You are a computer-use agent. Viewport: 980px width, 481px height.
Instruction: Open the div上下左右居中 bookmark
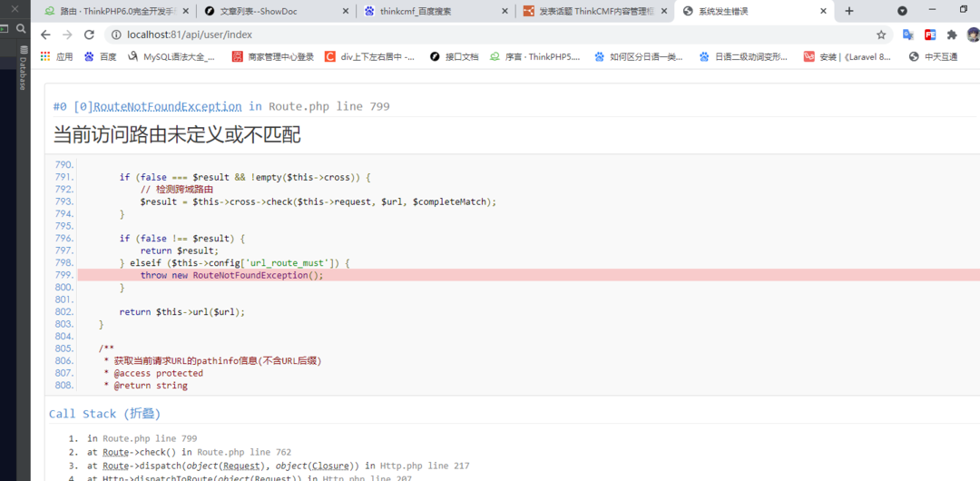(370, 57)
